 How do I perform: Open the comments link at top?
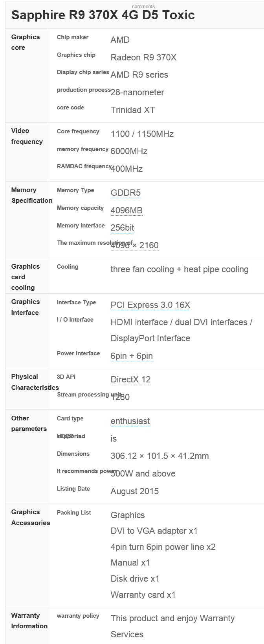143,7
